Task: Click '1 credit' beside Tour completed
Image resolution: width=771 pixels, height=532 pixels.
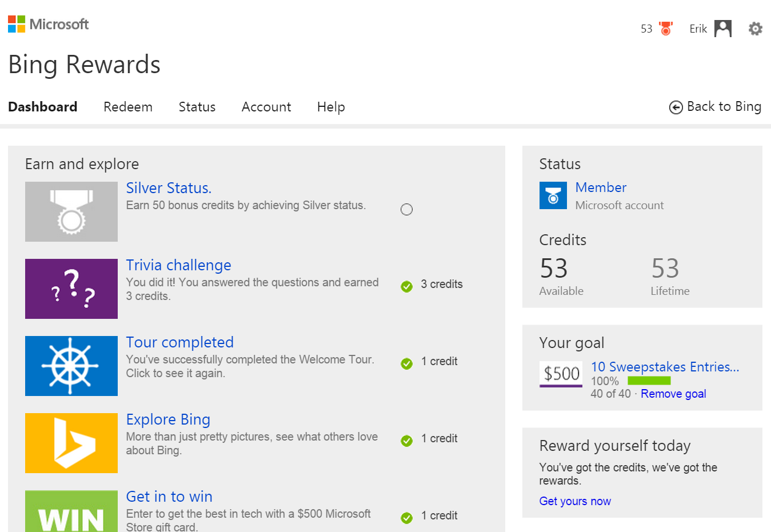Action: [x=440, y=361]
